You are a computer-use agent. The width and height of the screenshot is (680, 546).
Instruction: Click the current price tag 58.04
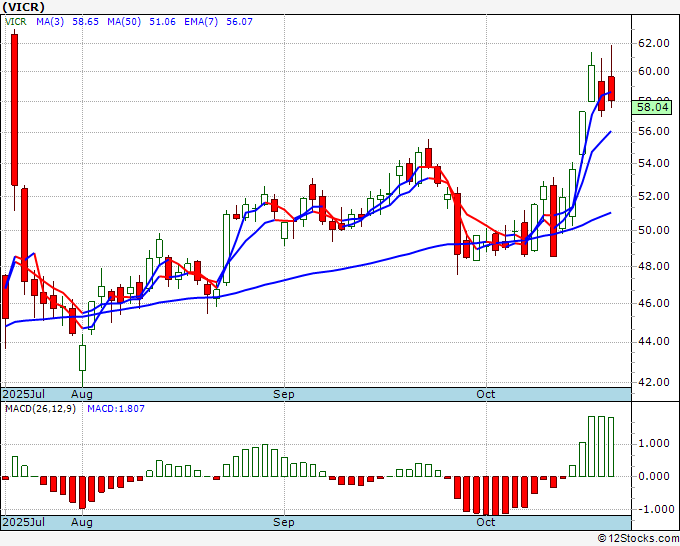651,107
